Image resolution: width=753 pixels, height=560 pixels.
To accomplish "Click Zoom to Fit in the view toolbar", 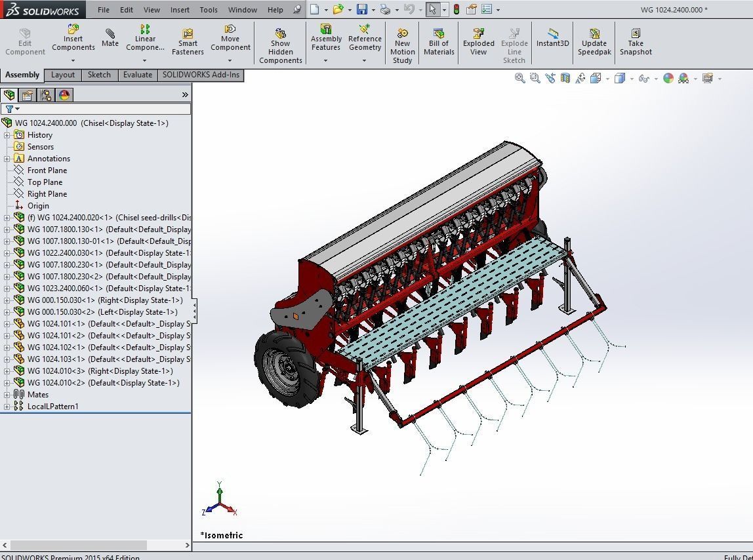I will [519, 78].
